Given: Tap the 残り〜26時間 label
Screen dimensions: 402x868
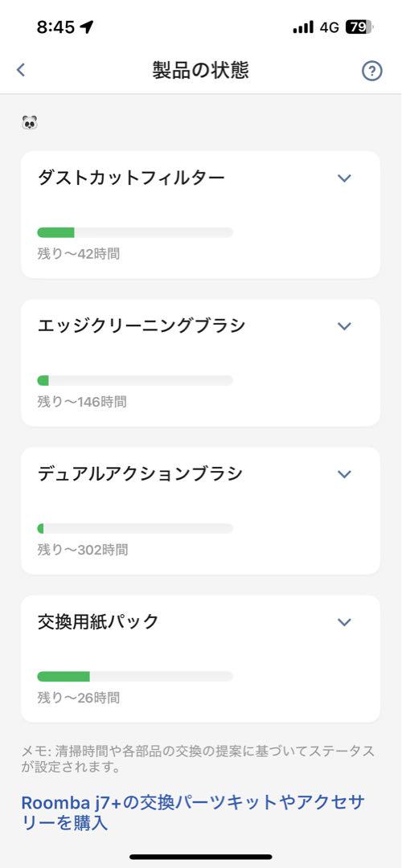Looking at the screenshot, I should tap(79, 698).
